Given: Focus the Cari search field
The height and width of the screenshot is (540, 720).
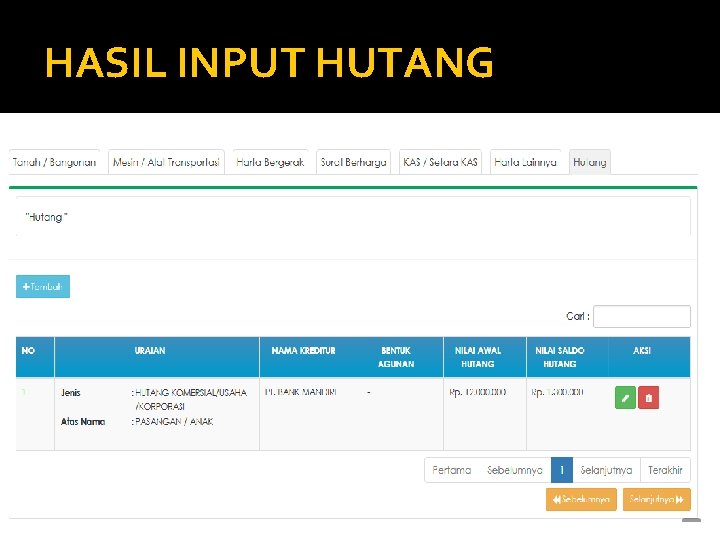Looking at the screenshot, I should click(641, 316).
